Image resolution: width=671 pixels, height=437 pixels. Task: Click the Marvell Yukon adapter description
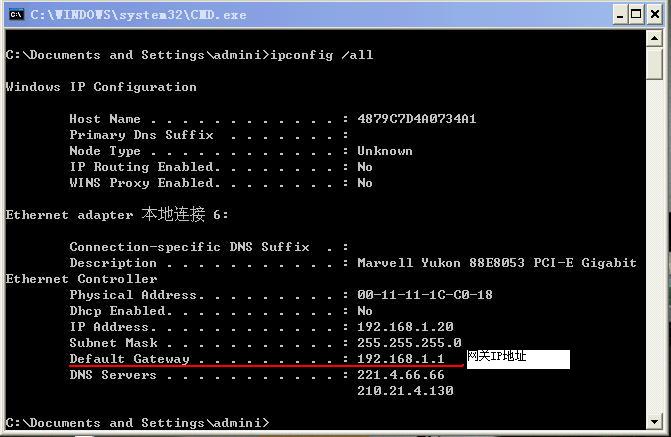tap(496, 263)
